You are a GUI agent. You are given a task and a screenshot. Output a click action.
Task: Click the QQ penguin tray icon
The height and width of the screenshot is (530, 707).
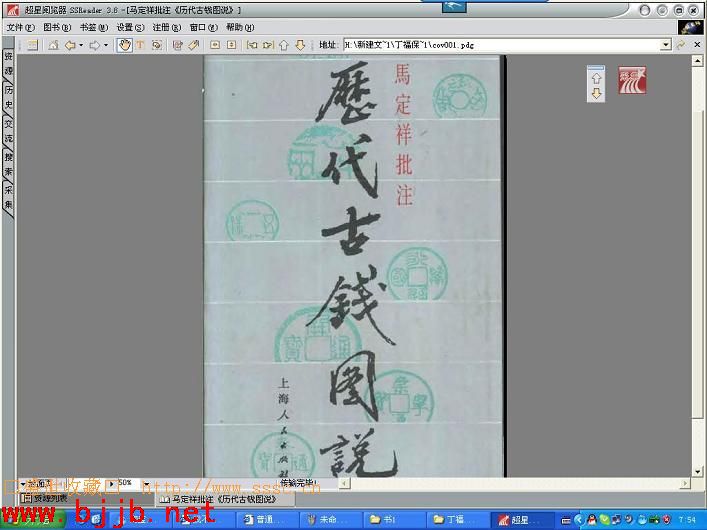point(592,520)
